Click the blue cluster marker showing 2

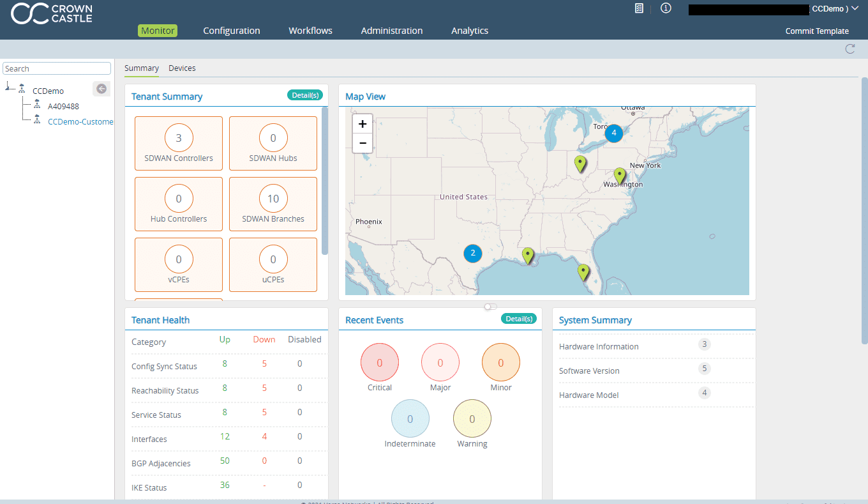tap(473, 253)
